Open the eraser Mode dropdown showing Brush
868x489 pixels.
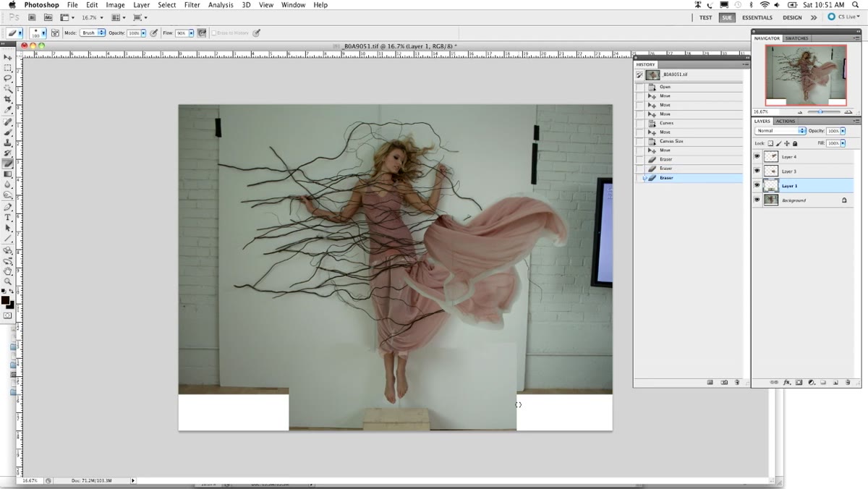click(93, 33)
